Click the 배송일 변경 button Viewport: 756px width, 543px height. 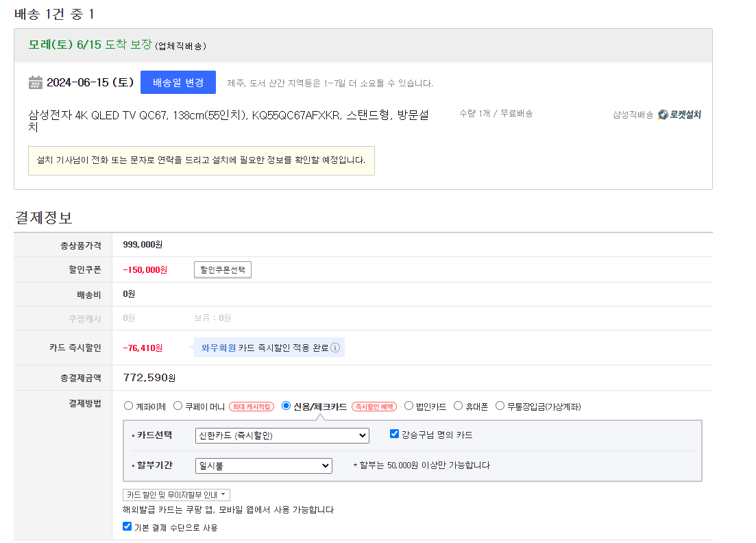tap(178, 82)
